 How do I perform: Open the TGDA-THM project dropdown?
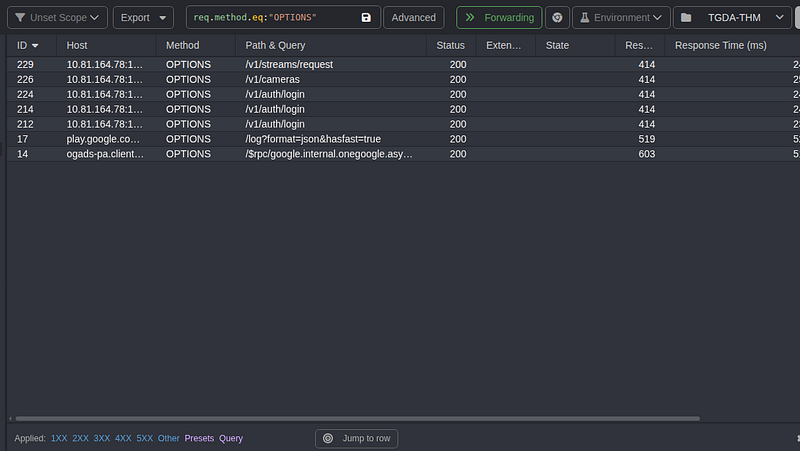pos(732,17)
